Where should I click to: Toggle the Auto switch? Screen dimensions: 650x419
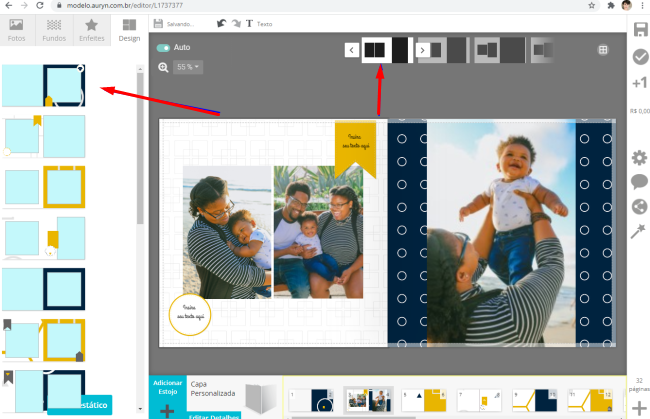tap(163, 48)
